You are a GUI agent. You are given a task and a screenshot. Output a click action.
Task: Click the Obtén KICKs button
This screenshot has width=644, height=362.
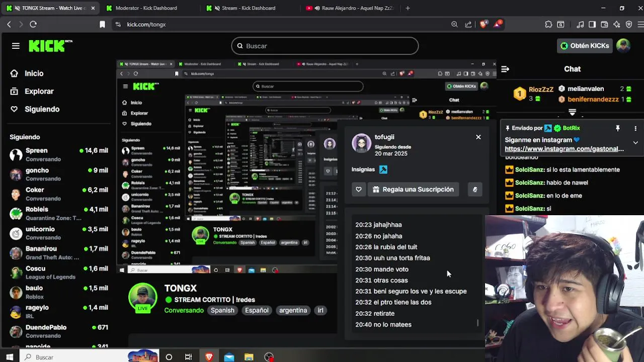coord(585,46)
